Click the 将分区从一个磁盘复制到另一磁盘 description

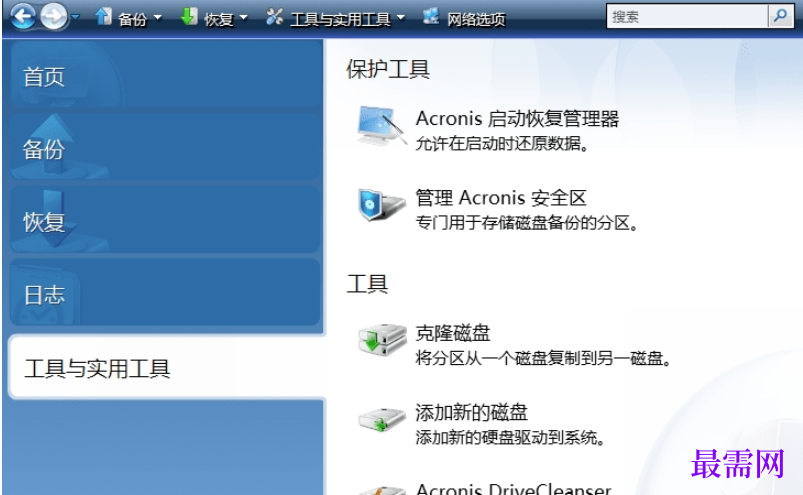tap(543, 358)
